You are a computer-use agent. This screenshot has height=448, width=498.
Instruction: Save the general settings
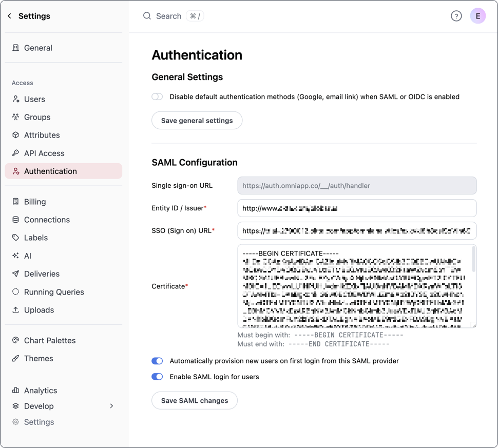pos(197,120)
